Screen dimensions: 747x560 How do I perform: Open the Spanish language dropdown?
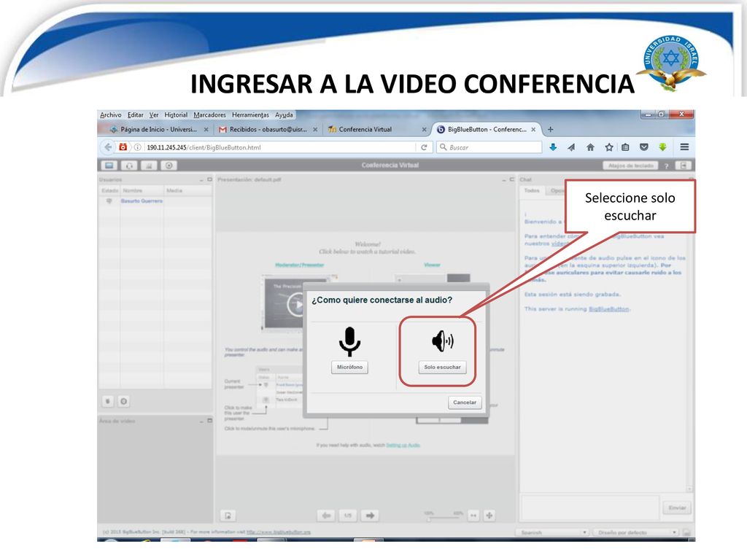[552, 532]
